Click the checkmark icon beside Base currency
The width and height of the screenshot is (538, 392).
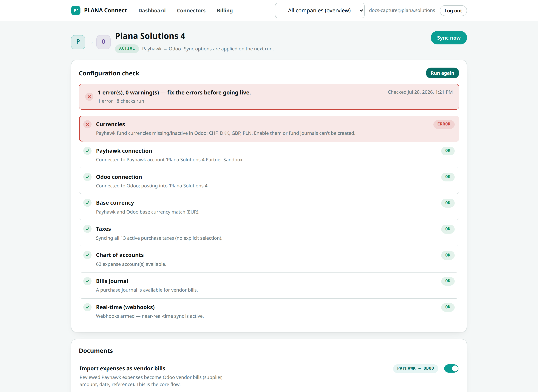pos(87,203)
